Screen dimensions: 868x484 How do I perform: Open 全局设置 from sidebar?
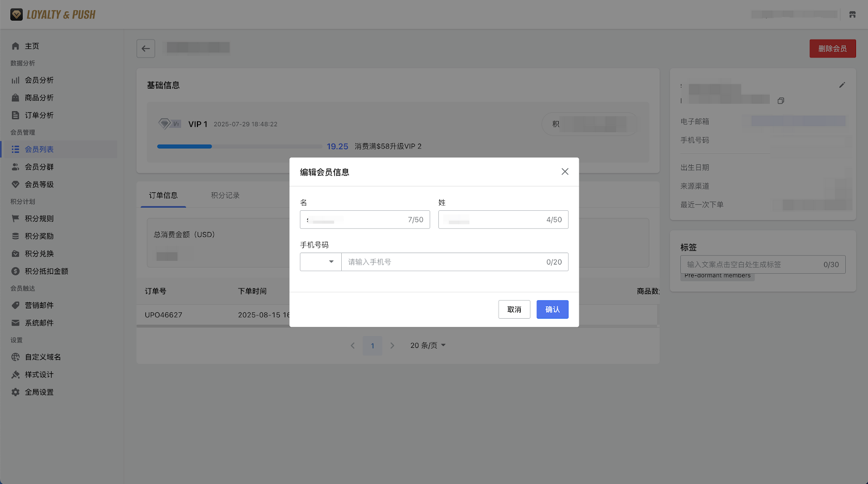pos(39,392)
